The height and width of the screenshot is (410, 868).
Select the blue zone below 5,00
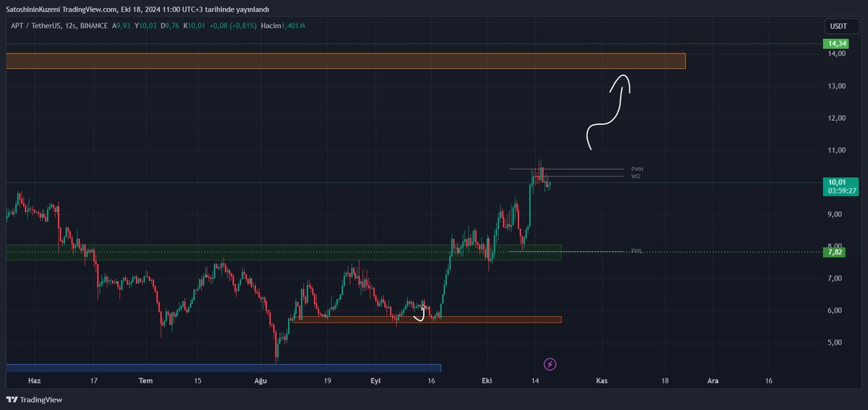(223, 368)
